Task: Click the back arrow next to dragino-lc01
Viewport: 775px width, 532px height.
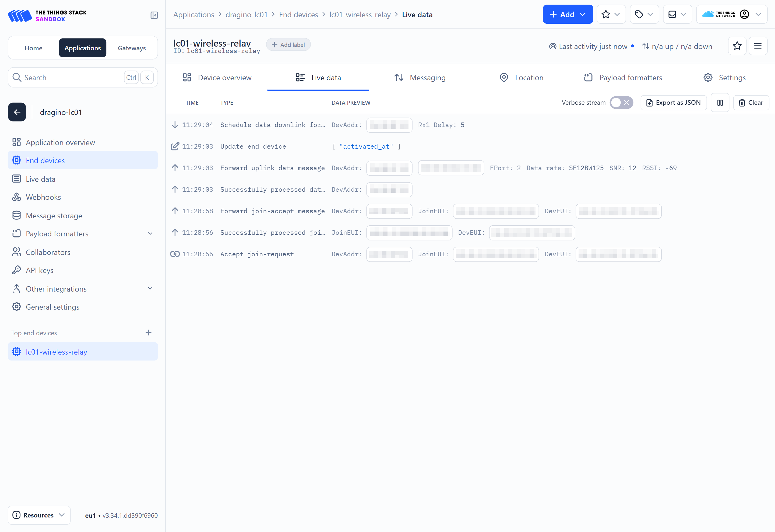Action: coord(17,112)
